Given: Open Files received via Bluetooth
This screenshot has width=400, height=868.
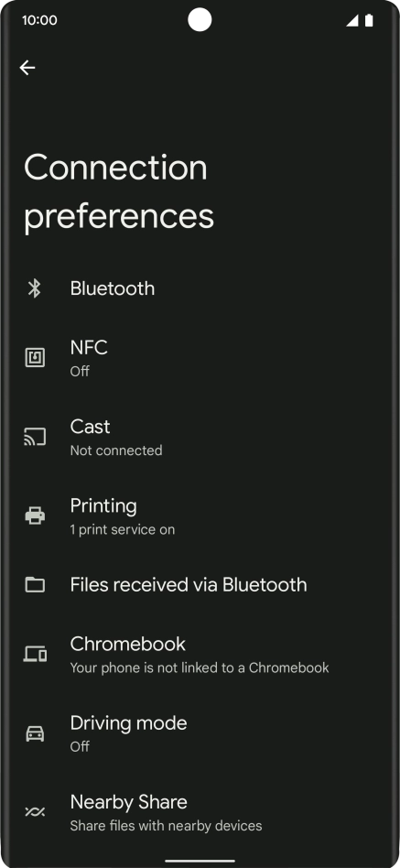Looking at the screenshot, I should 200,584.
